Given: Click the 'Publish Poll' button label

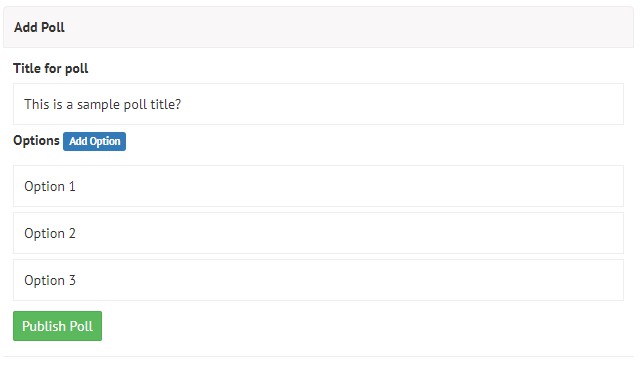Looking at the screenshot, I should [58, 326].
